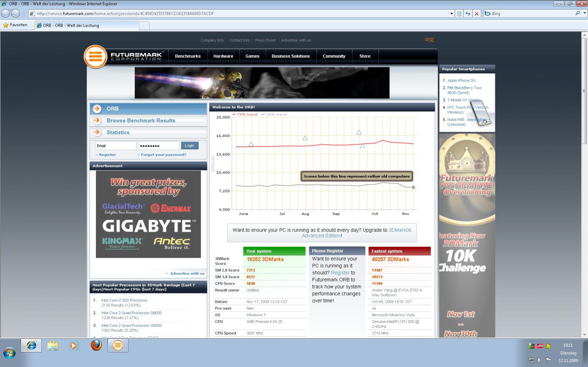Click the triangle marker above June
Image resolution: width=588 pixels, height=367 pixels.
(x=251, y=144)
